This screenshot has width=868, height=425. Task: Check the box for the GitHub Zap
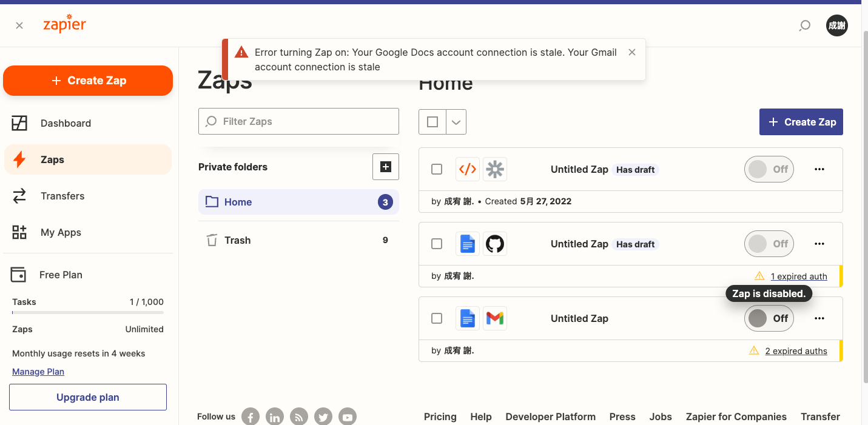click(x=437, y=244)
